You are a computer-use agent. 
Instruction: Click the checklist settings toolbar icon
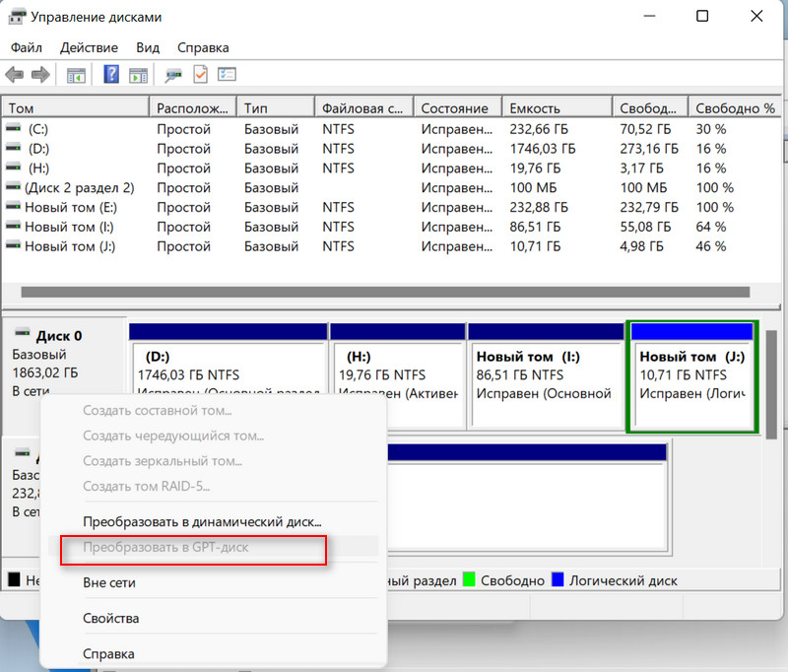click(x=228, y=75)
